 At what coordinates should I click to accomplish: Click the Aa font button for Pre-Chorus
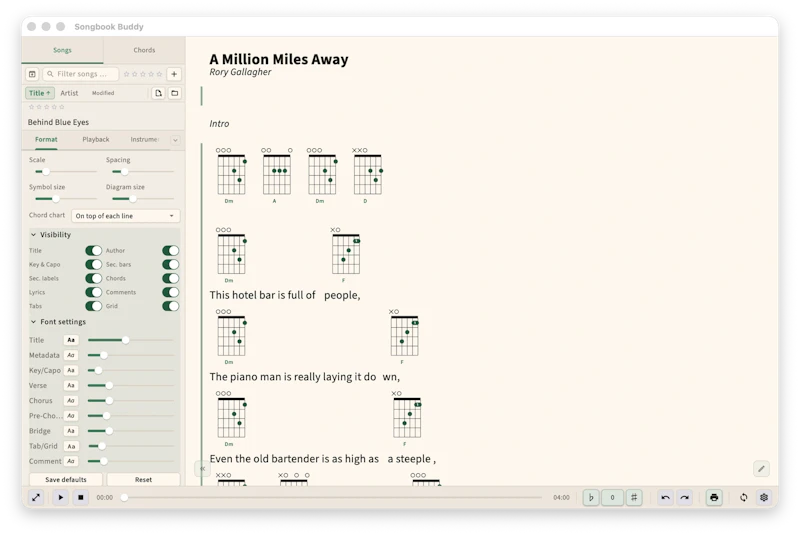[71, 416]
